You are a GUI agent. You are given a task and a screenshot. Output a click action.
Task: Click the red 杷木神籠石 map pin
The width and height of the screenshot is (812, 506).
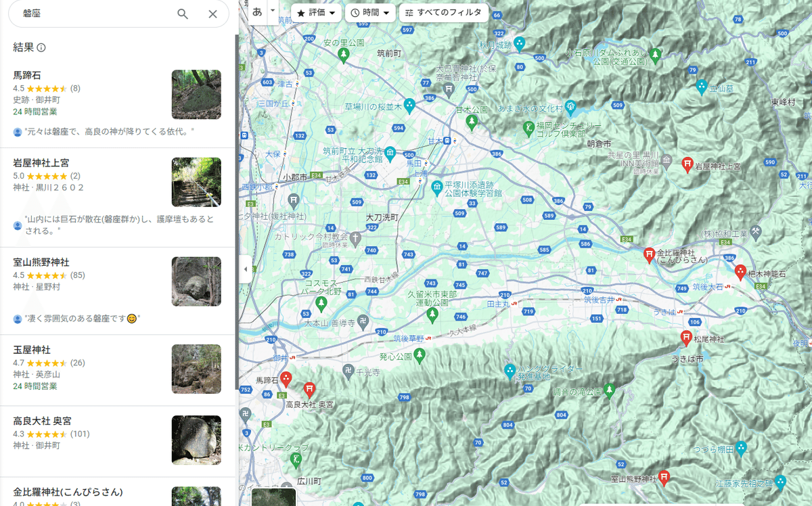click(740, 272)
